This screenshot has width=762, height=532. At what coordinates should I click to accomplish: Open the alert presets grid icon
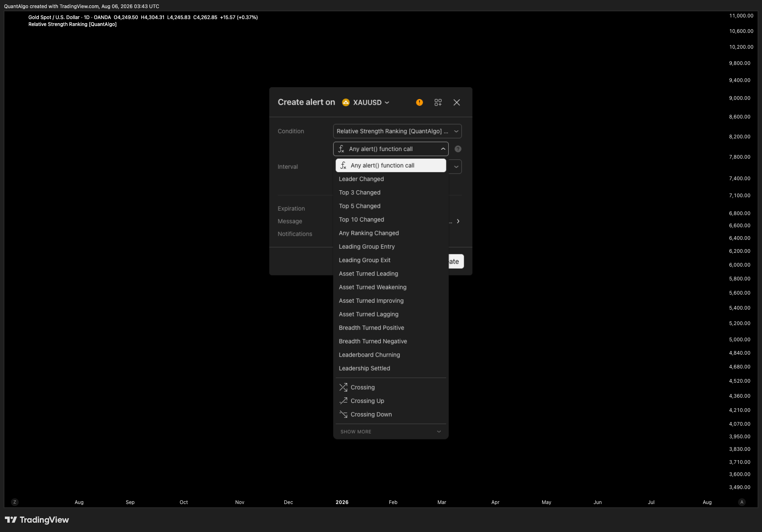pyautogui.click(x=438, y=103)
